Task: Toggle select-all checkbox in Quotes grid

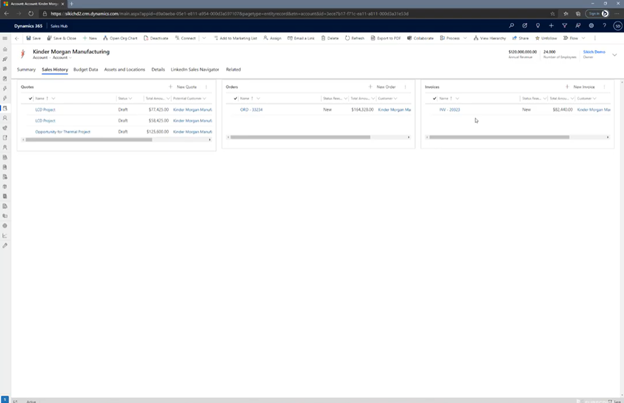Action: point(30,99)
